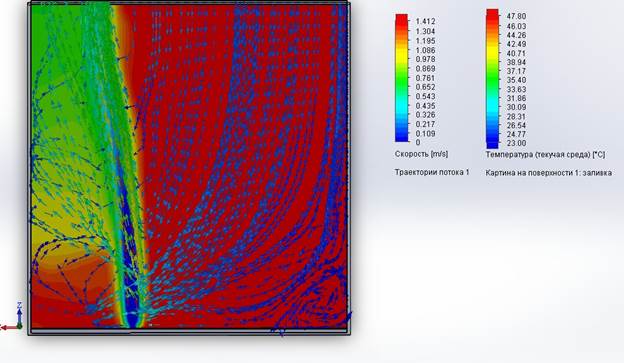
Task: Click the 30.09 temperature legend value
Action: pos(516,107)
